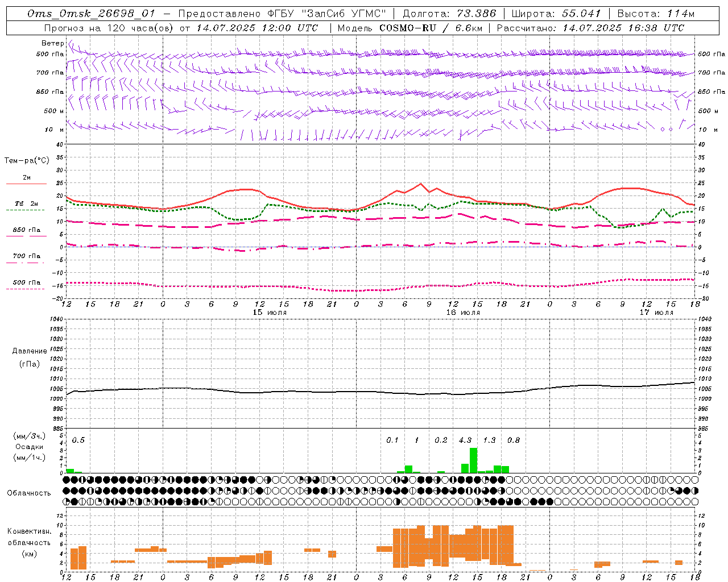
Task: Click the latitude value 55.041
Action: click(581, 14)
